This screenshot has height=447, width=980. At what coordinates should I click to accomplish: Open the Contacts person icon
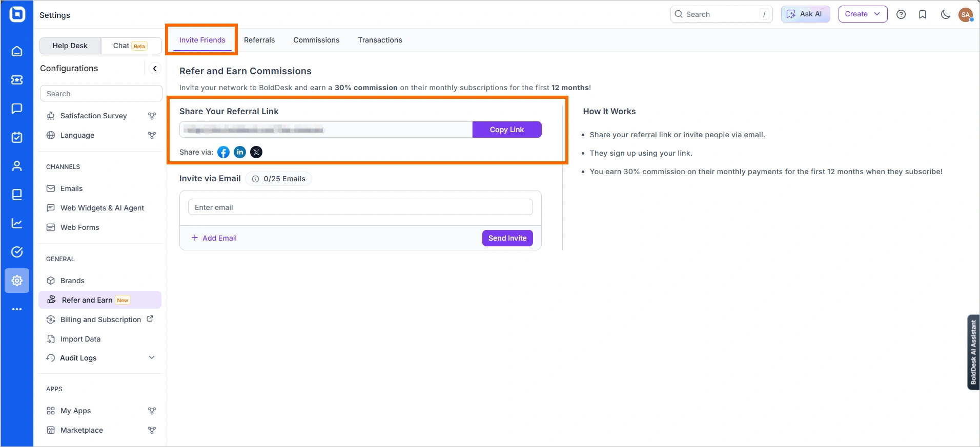click(x=17, y=166)
